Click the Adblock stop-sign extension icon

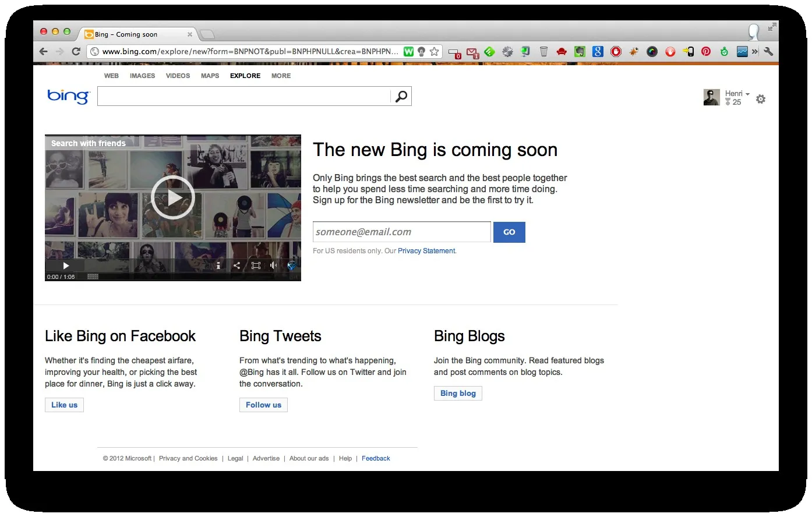tap(616, 52)
